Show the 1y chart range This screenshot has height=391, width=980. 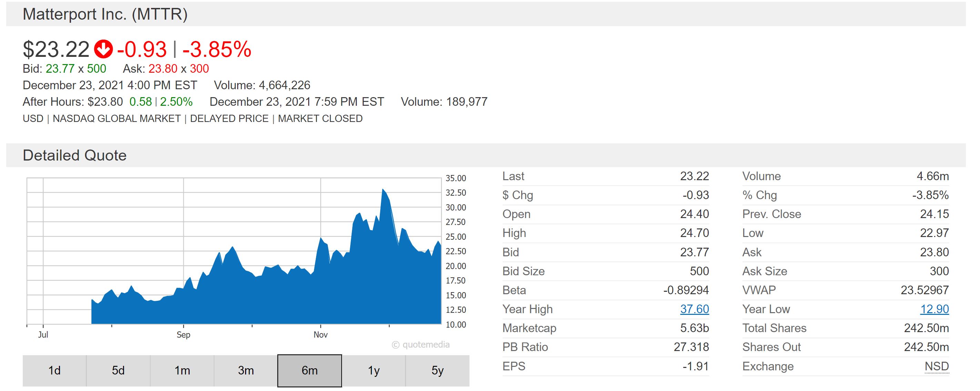tap(374, 370)
